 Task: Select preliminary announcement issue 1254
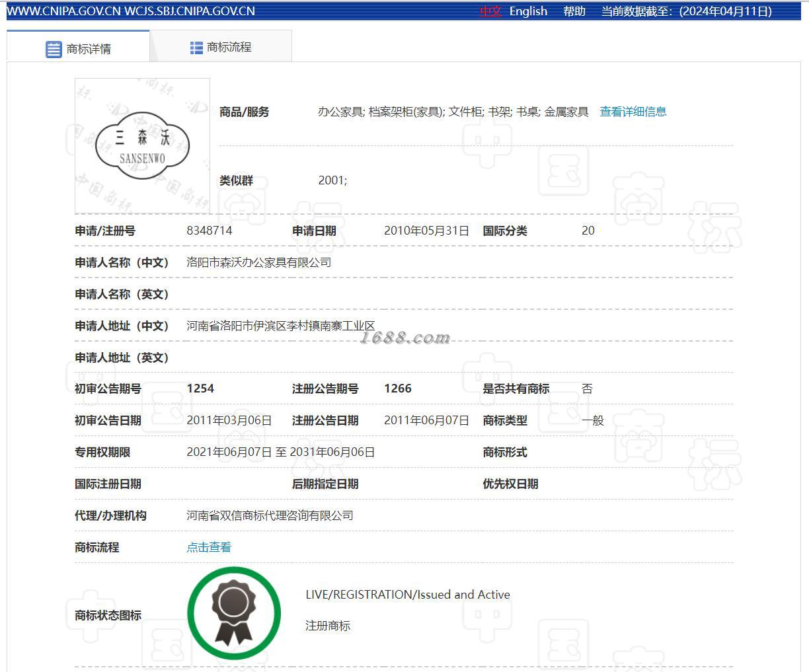(200, 389)
